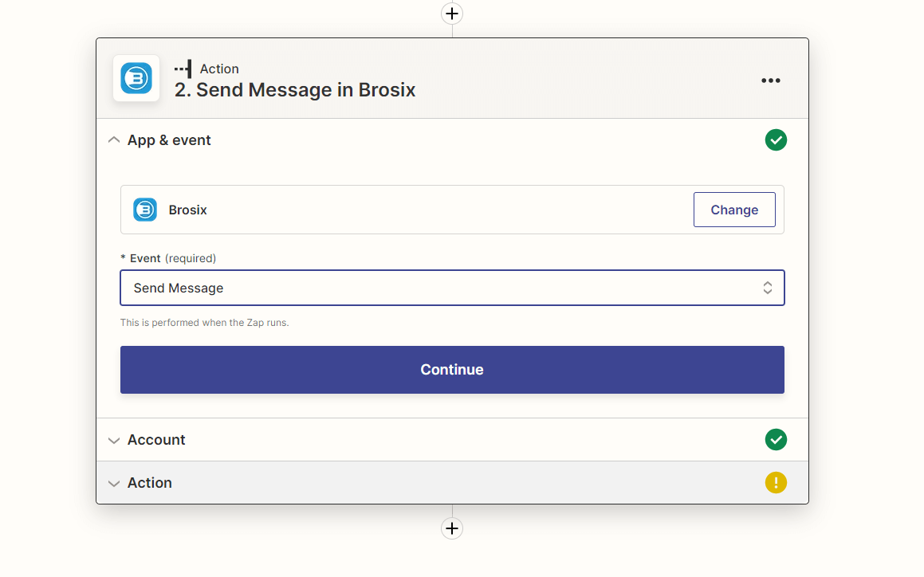Click the Event dropdown up-down arrows
The height and width of the screenshot is (577, 924).
tap(767, 288)
